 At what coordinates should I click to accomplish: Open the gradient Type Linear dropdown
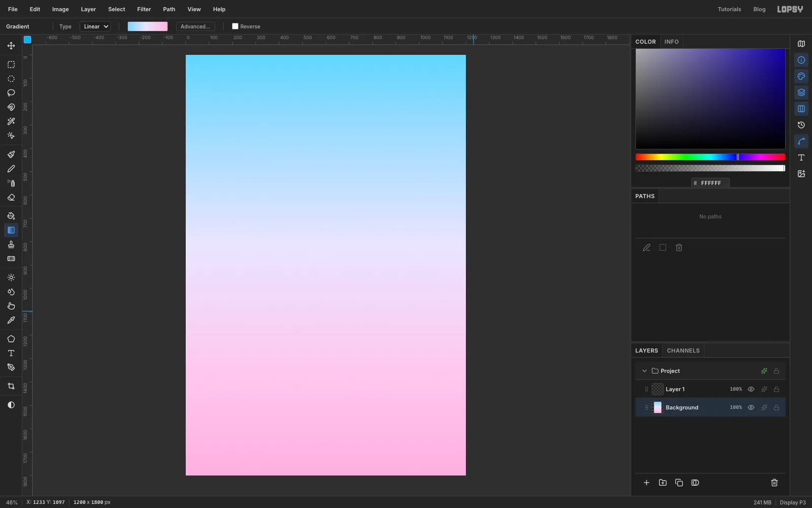pyautogui.click(x=95, y=26)
